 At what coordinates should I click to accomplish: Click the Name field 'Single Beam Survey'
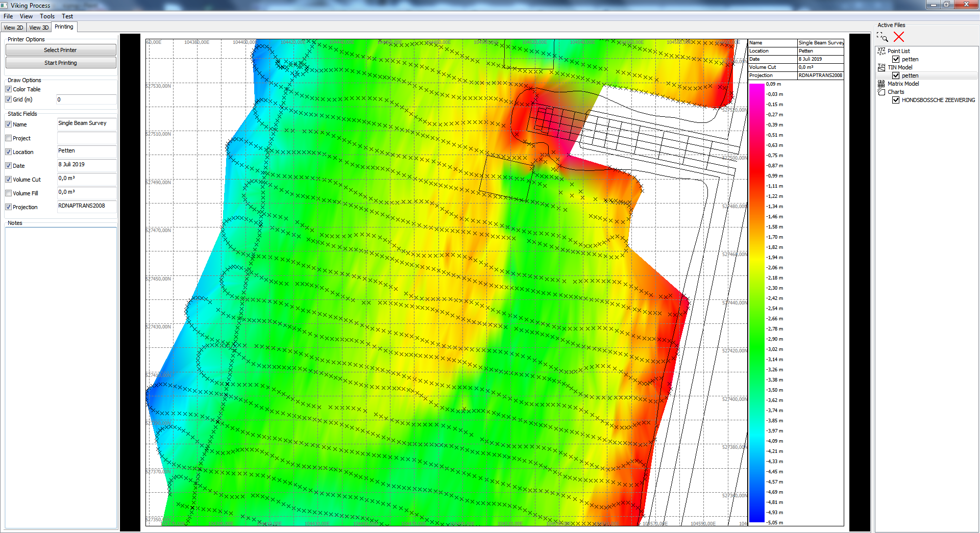(87, 124)
